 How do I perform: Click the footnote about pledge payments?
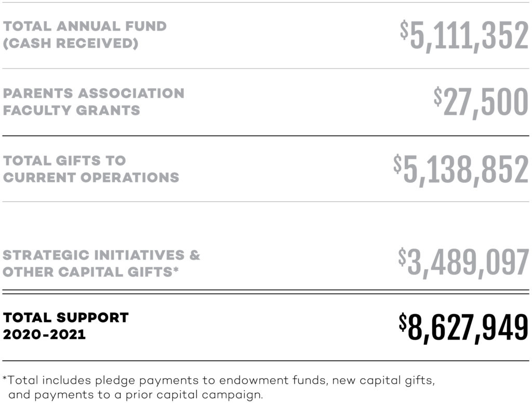pyautogui.click(x=219, y=381)
